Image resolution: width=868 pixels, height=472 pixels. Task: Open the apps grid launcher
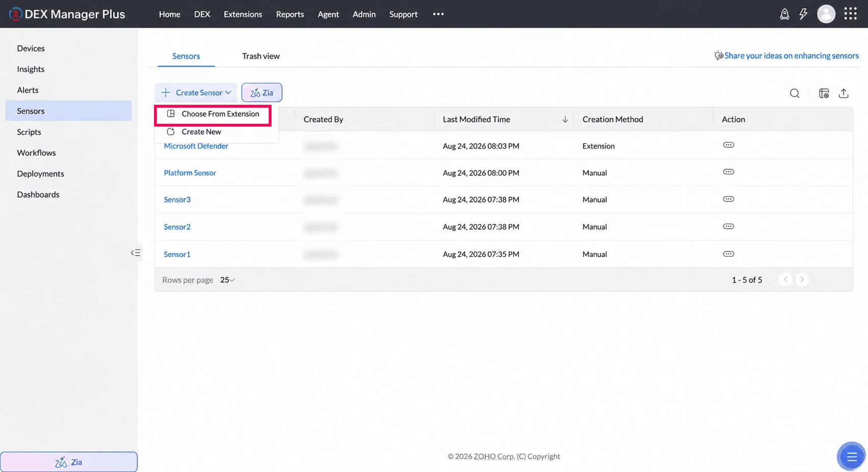tap(850, 14)
